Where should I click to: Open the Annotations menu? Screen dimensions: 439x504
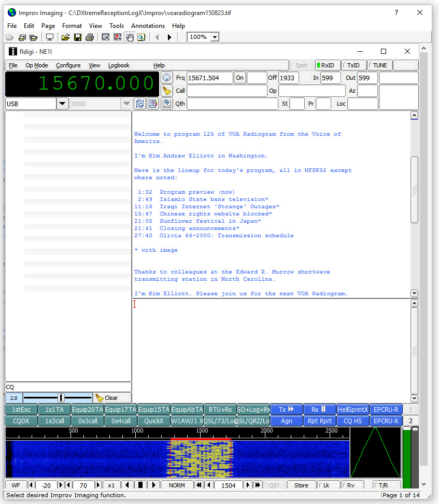click(148, 26)
